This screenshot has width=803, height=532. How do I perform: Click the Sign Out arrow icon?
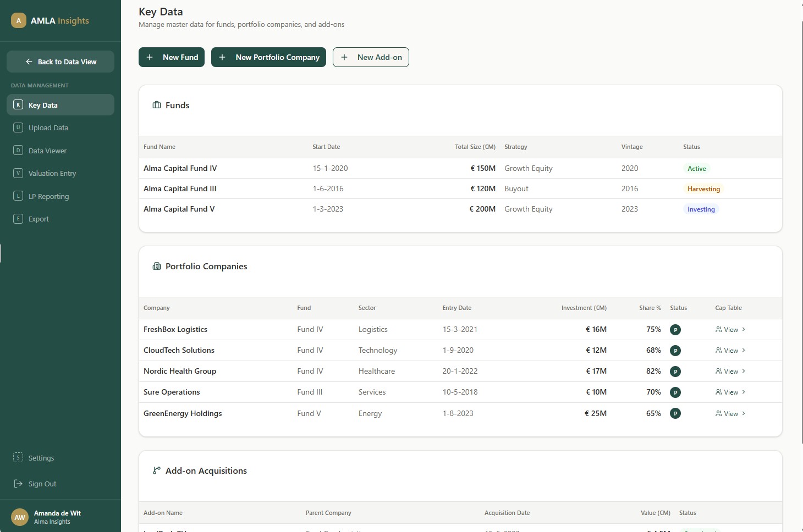tap(18, 484)
